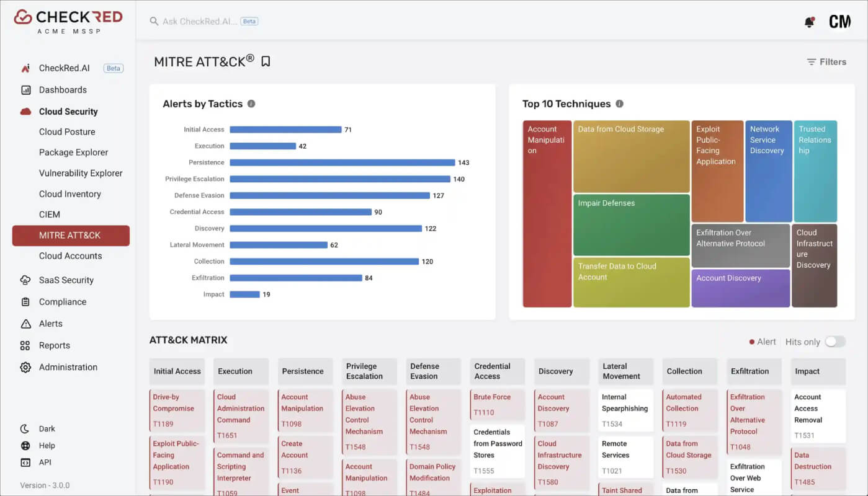
Task: Select MITRE ATT&CK in sidebar
Action: [71, 236]
